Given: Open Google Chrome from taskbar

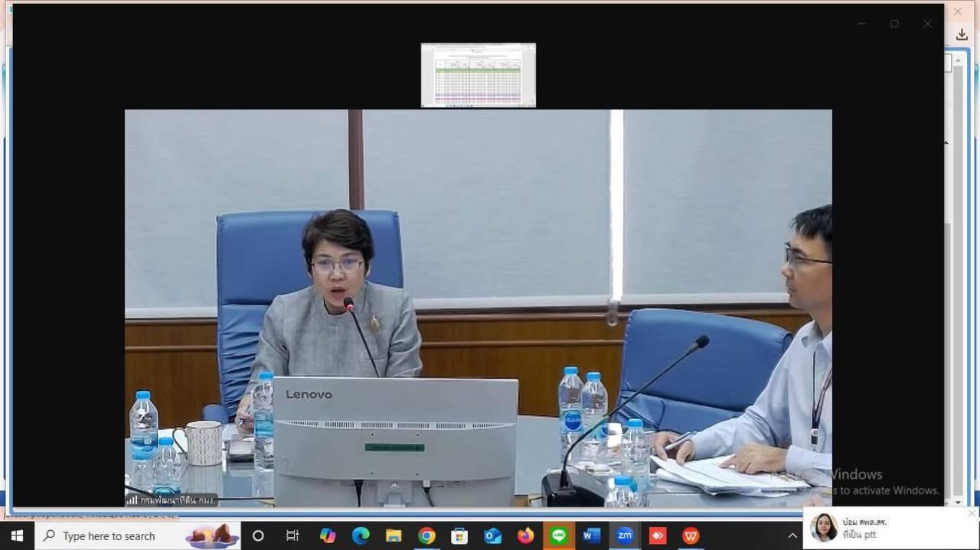Looking at the screenshot, I should (x=426, y=536).
